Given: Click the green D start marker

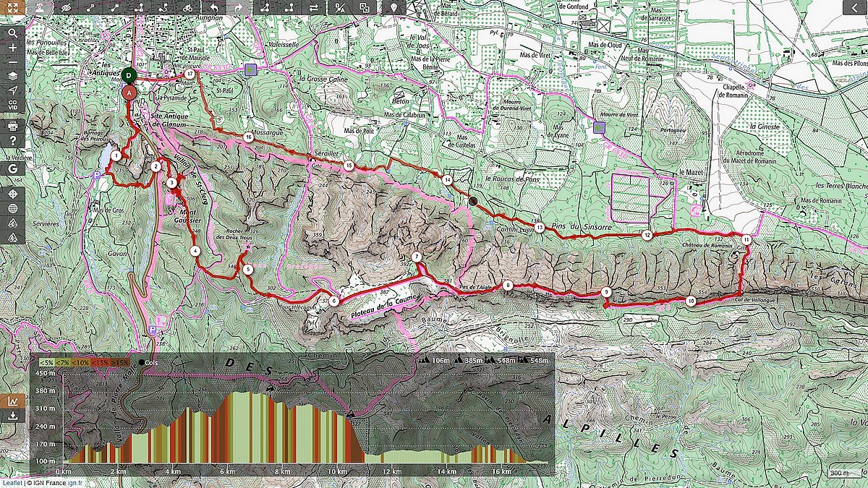Looking at the screenshot, I should pos(129,75).
